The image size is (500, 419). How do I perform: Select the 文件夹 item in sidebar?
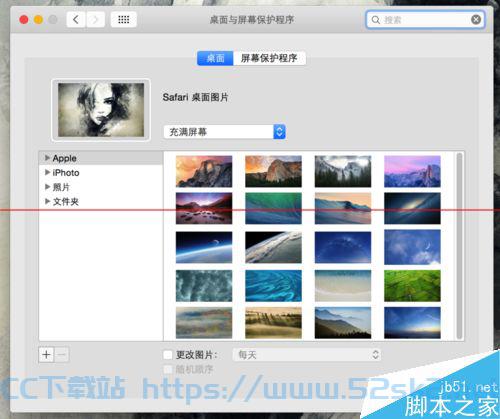tap(66, 202)
